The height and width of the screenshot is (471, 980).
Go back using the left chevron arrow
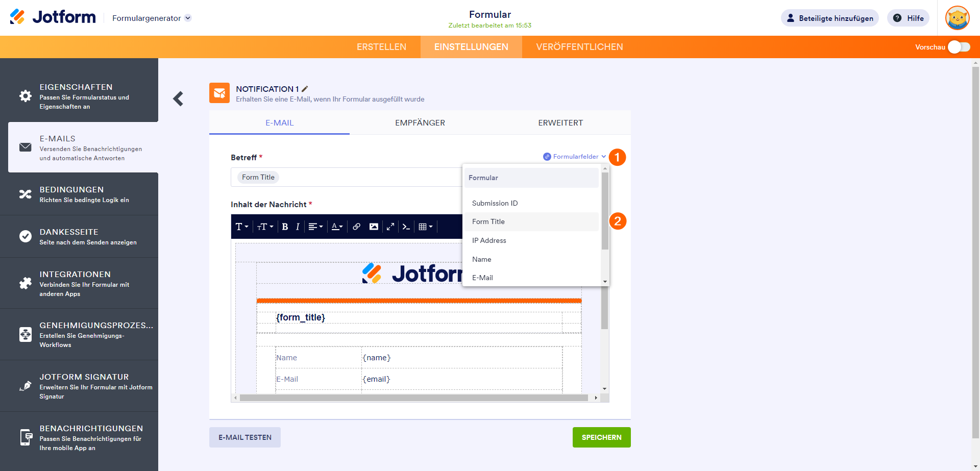tap(178, 98)
